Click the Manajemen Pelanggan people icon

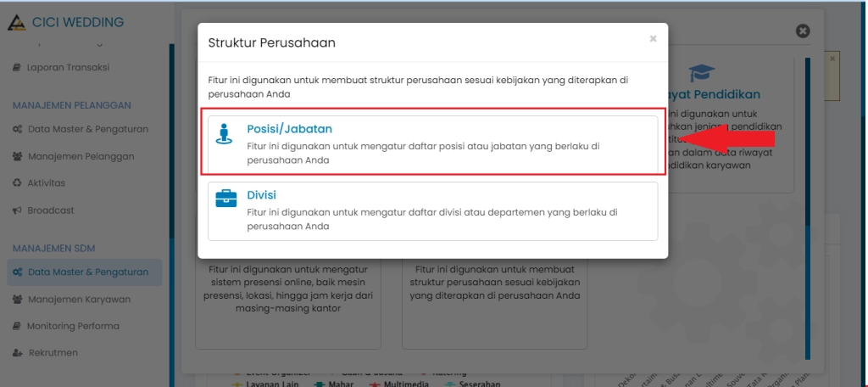[17, 156]
